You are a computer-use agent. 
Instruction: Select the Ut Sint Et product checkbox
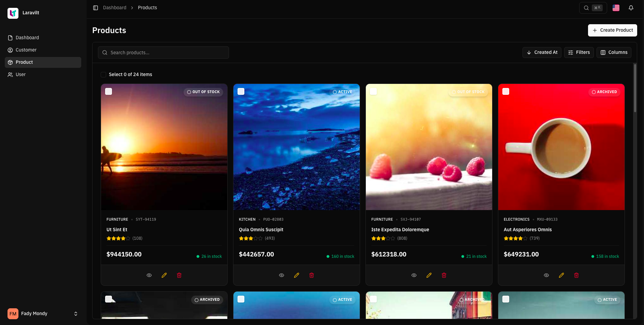pyautogui.click(x=109, y=91)
